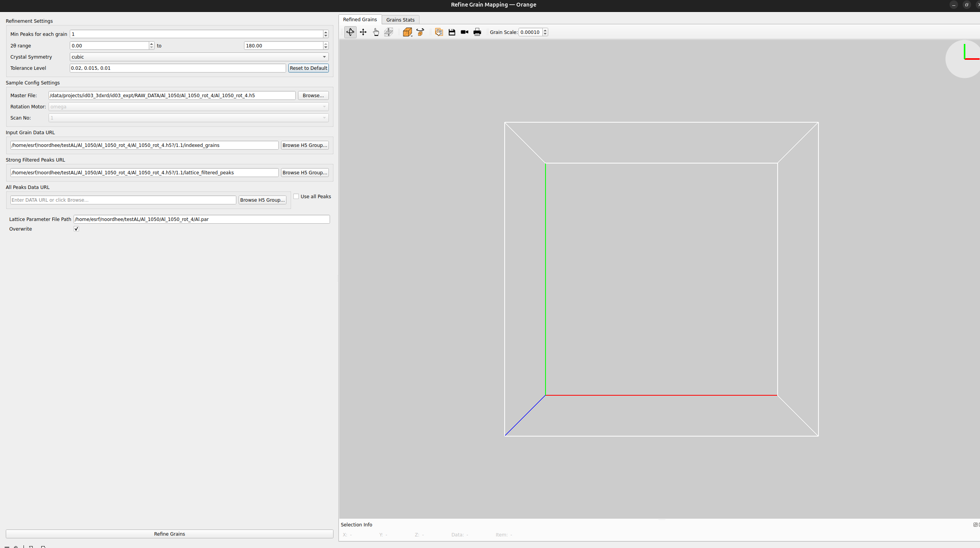This screenshot has width=980, height=548.
Task: Switch to the Refined Grains tab
Action: click(360, 19)
